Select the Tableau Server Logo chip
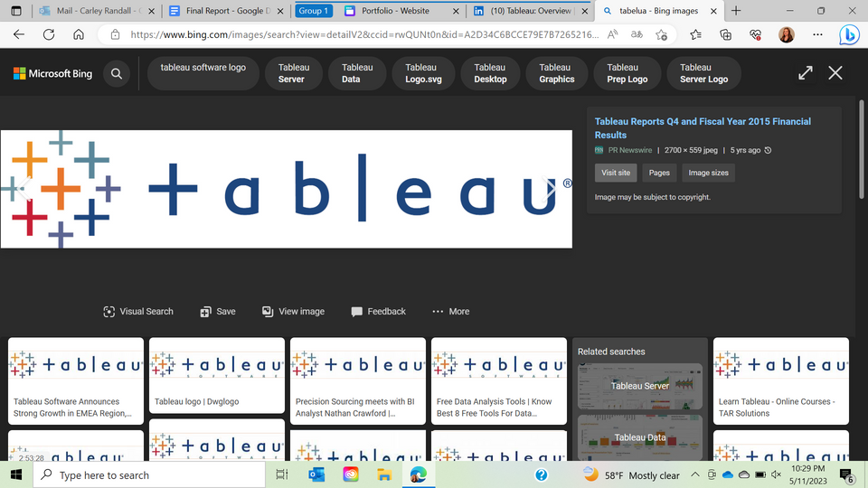 (703, 73)
